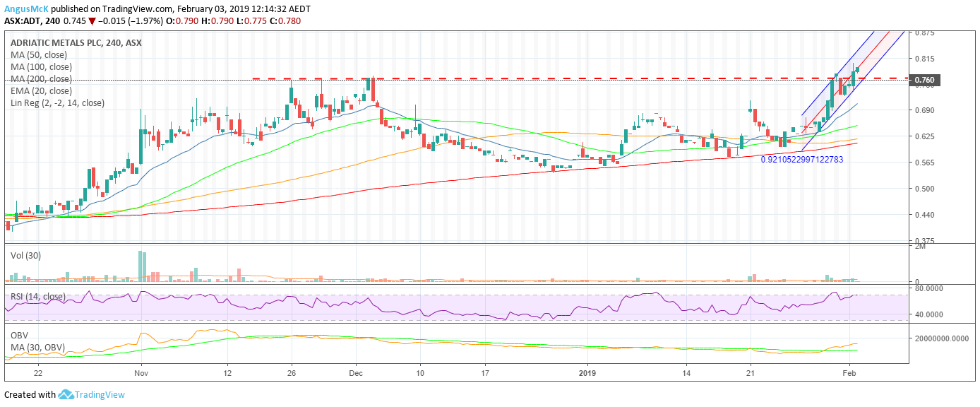
Task: Click the TradingView wordmark next to 'Created with'
Action: pos(101,394)
